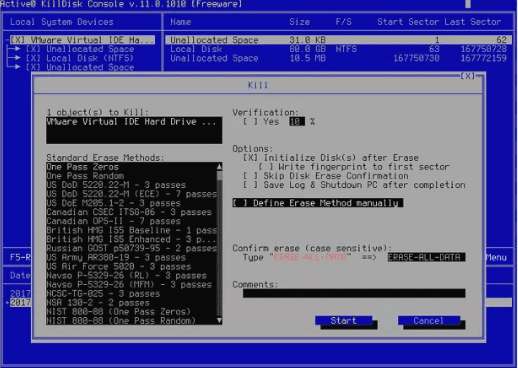Select US DoD 5220.22-M 3 passes
Viewport: 518px width, 368px height.
coord(131,185)
